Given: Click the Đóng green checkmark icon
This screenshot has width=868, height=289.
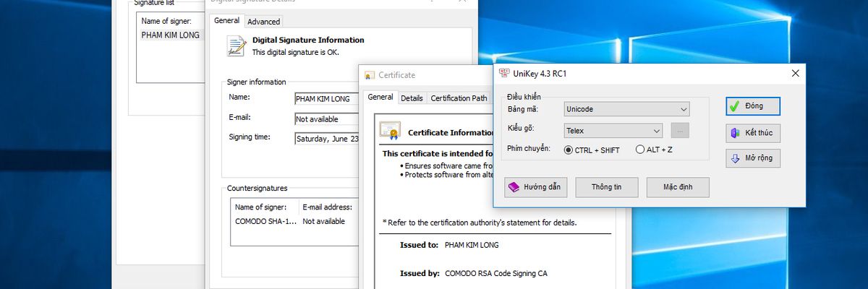Looking at the screenshot, I should click(735, 106).
